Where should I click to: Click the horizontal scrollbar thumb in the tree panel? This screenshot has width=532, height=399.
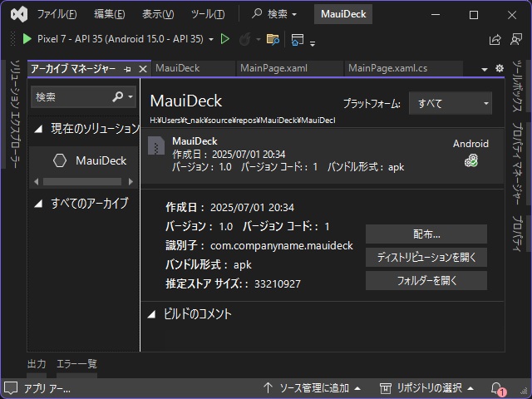pos(82,182)
